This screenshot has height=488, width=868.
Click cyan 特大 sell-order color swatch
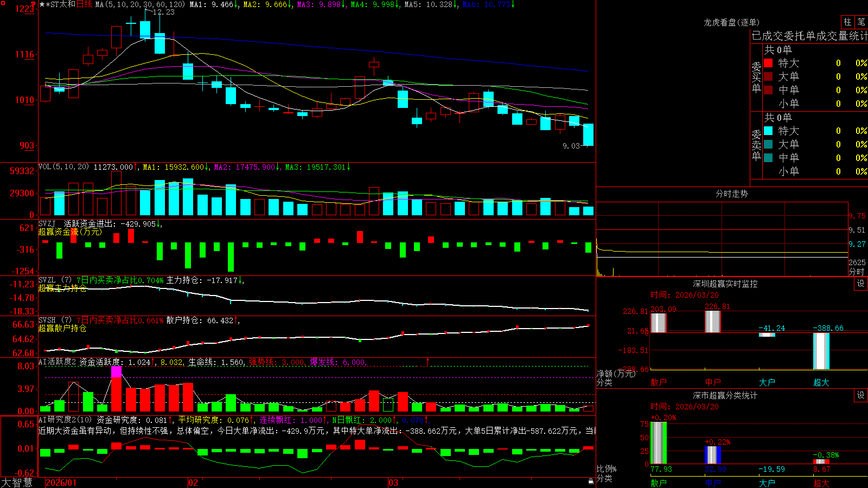pyautogui.click(x=768, y=131)
